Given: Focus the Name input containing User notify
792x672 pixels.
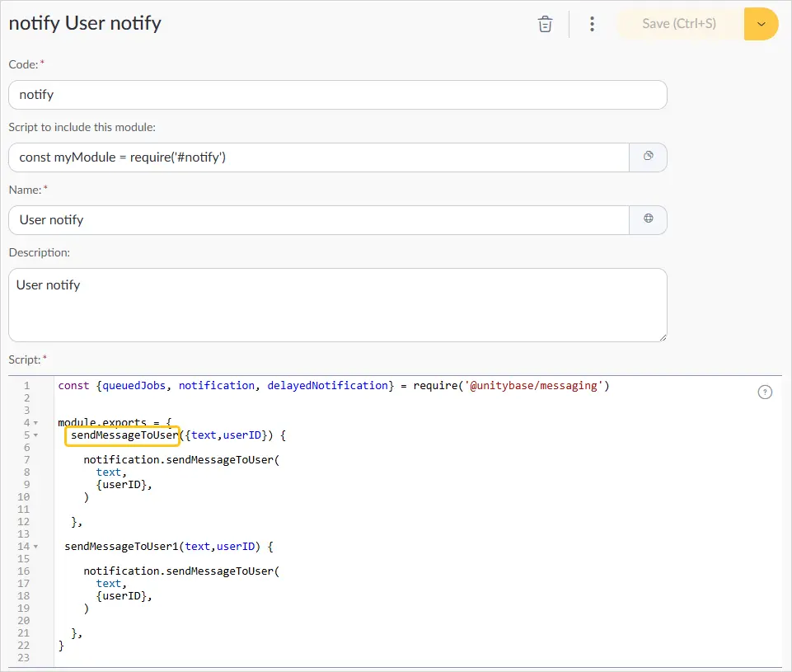Looking at the screenshot, I should [x=319, y=220].
